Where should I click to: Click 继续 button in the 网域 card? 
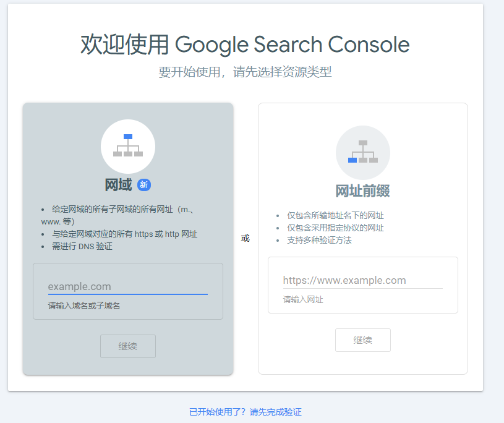pyautogui.click(x=128, y=346)
